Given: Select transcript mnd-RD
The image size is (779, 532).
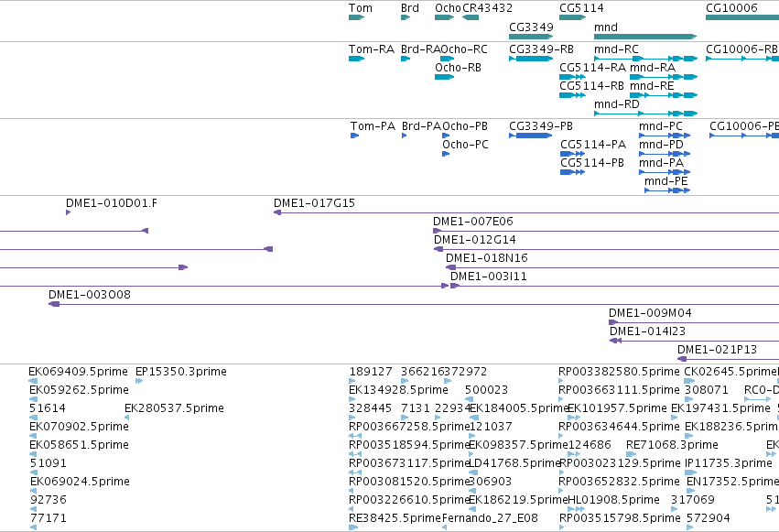Looking at the screenshot, I should [x=646, y=114].
